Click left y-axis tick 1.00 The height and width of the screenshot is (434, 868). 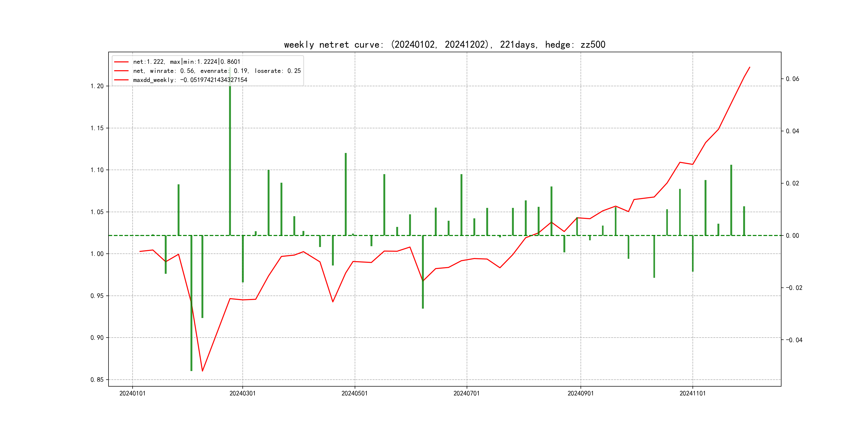point(97,254)
